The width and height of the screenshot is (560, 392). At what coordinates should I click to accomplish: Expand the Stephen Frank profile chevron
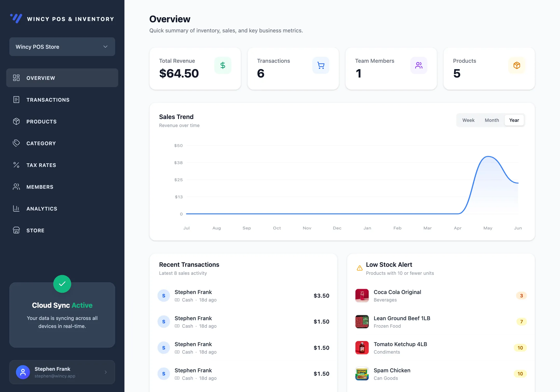(106, 372)
